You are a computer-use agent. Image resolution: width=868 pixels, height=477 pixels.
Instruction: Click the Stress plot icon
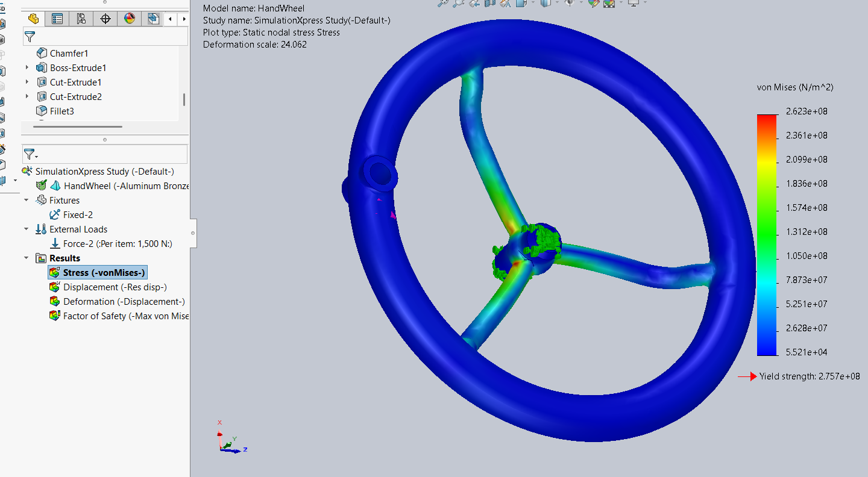click(55, 272)
